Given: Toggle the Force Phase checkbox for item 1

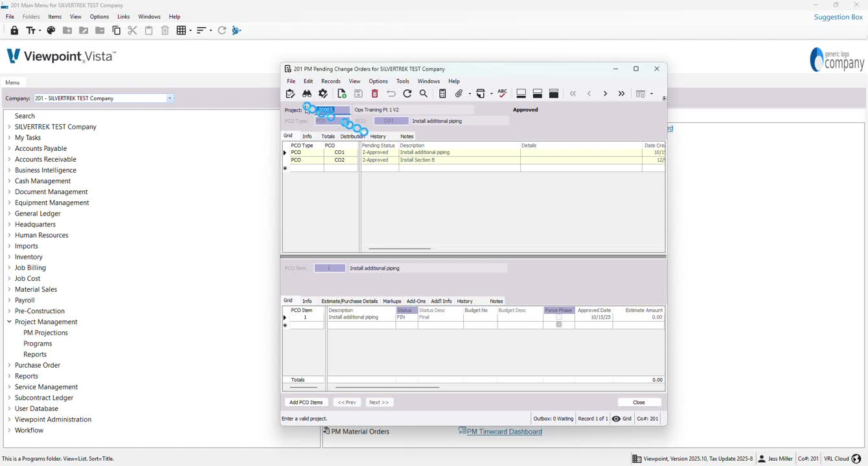Looking at the screenshot, I should [x=559, y=317].
